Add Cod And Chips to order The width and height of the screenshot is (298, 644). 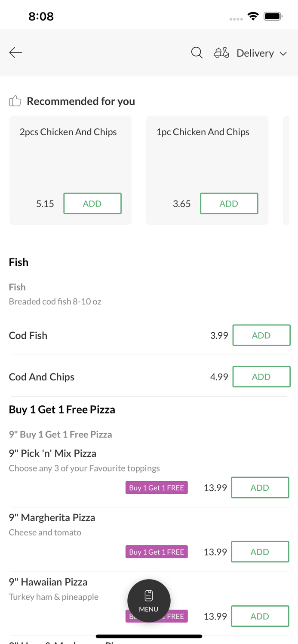[x=261, y=377]
